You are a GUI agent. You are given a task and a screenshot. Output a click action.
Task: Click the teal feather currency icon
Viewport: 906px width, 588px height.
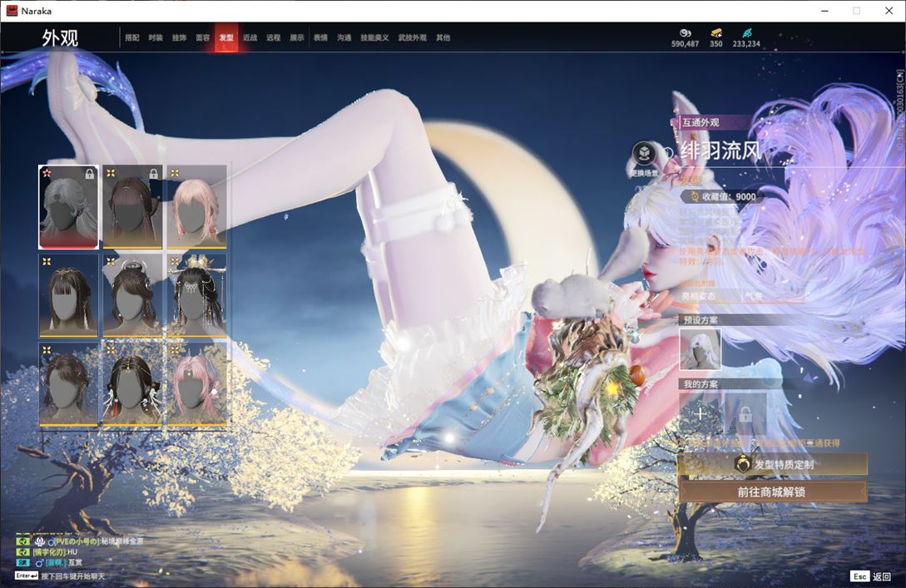746,32
